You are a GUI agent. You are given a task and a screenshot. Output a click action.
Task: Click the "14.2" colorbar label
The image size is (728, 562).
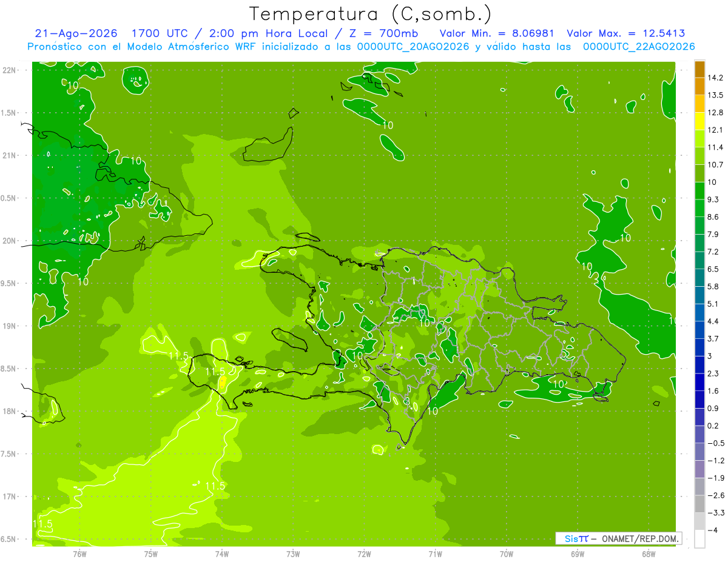coord(715,78)
